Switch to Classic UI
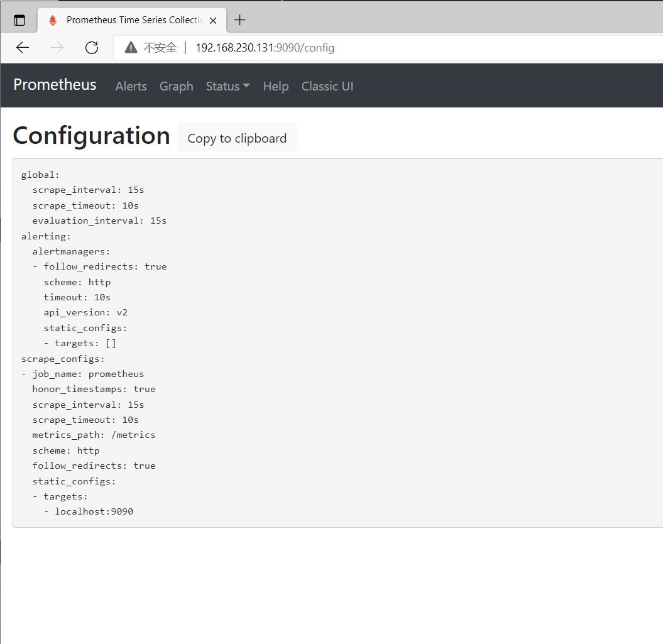This screenshot has height=644, width=663. 327,86
